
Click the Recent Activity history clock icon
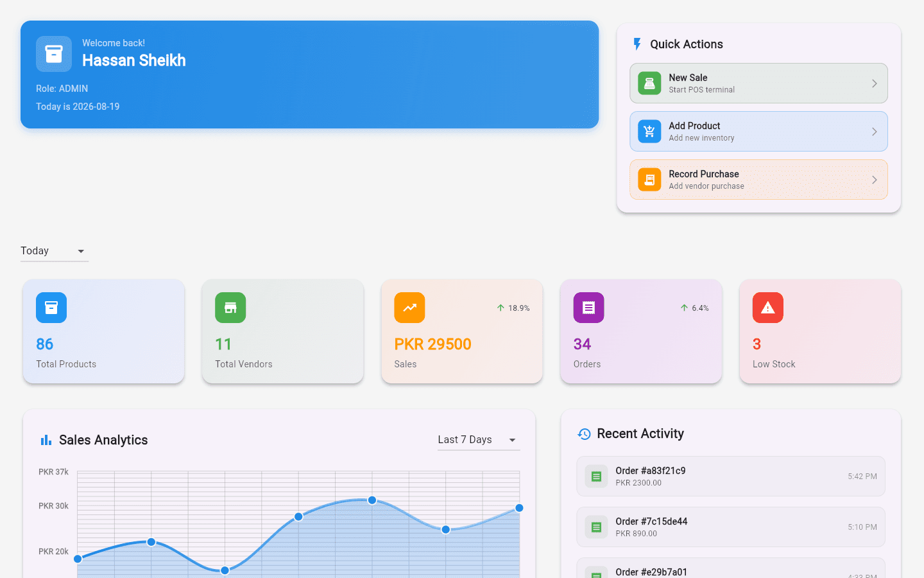[584, 434]
